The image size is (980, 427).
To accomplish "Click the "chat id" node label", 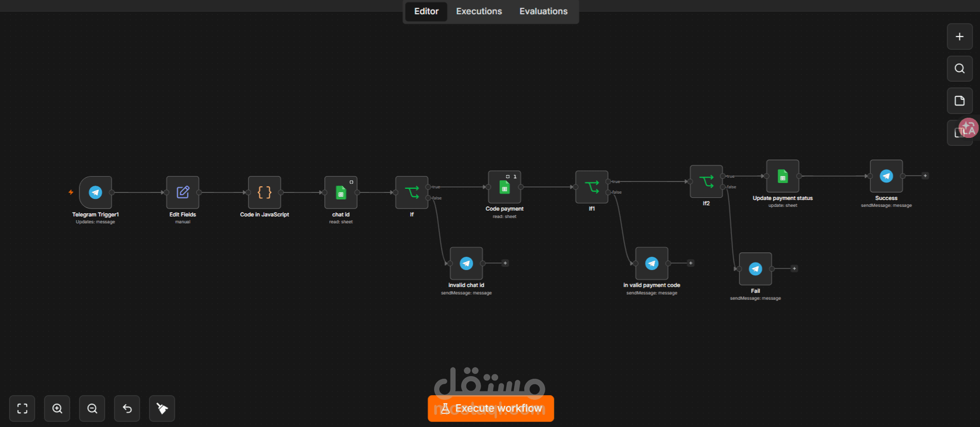I will (341, 215).
